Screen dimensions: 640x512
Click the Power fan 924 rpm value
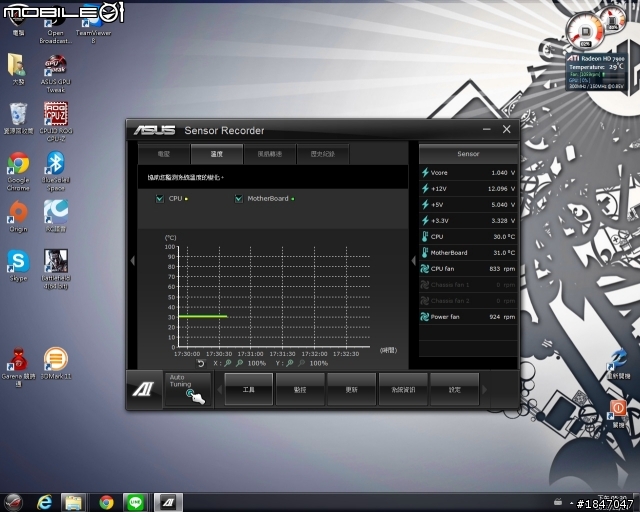[x=502, y=317]
